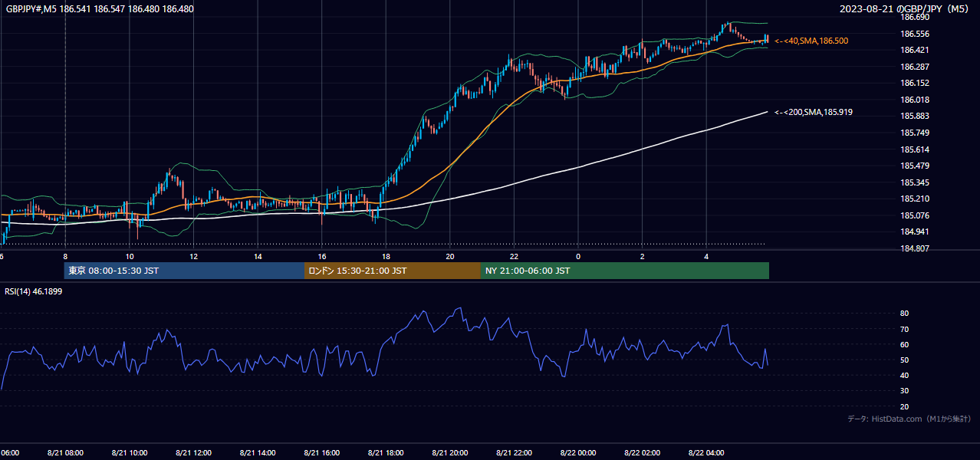Click hour tick 20 under the price chart
Viewport: 980px width, 460px height.
click(x=450, y=257)
